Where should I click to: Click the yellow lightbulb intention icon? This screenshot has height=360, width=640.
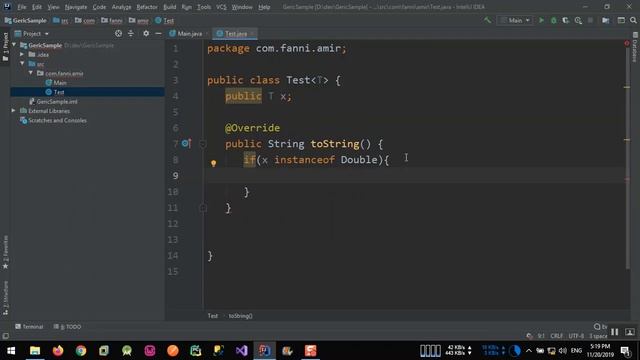[x=213, y=163]
